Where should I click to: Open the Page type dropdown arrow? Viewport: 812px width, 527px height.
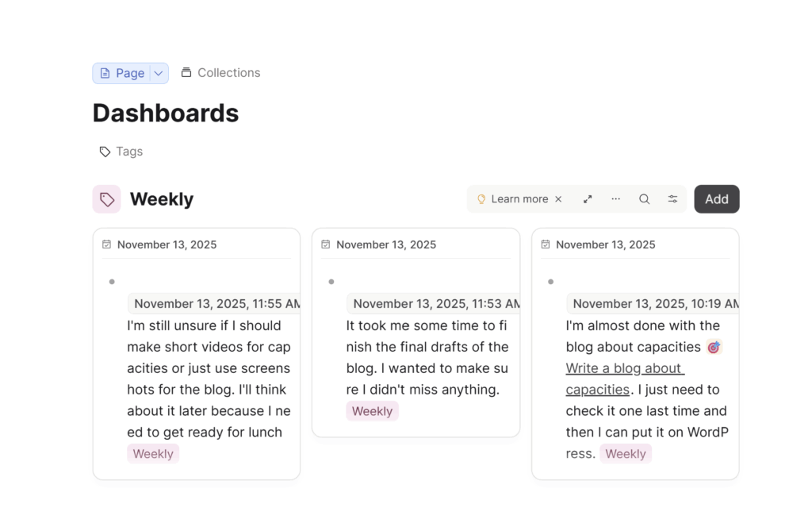tap(159, 73)
